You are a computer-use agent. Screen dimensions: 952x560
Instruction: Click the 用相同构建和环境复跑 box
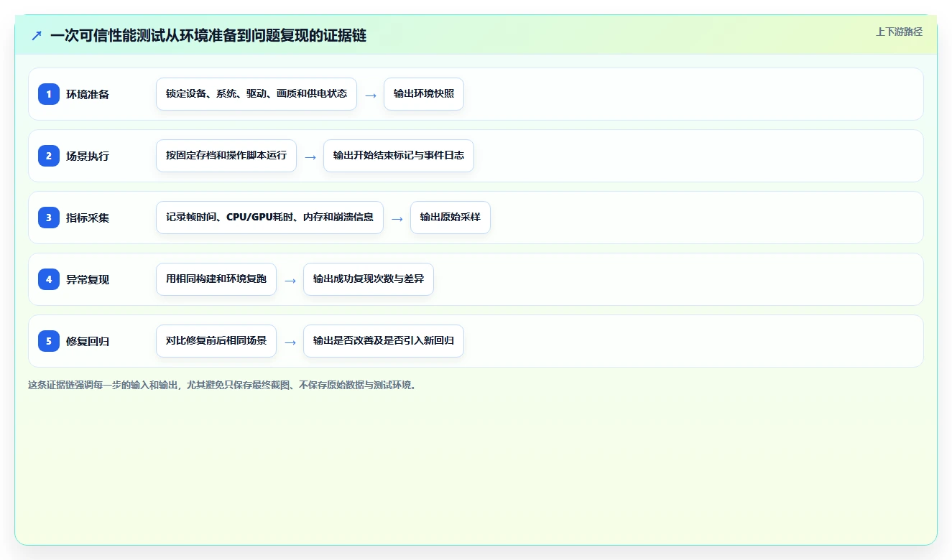pos(216,279)
